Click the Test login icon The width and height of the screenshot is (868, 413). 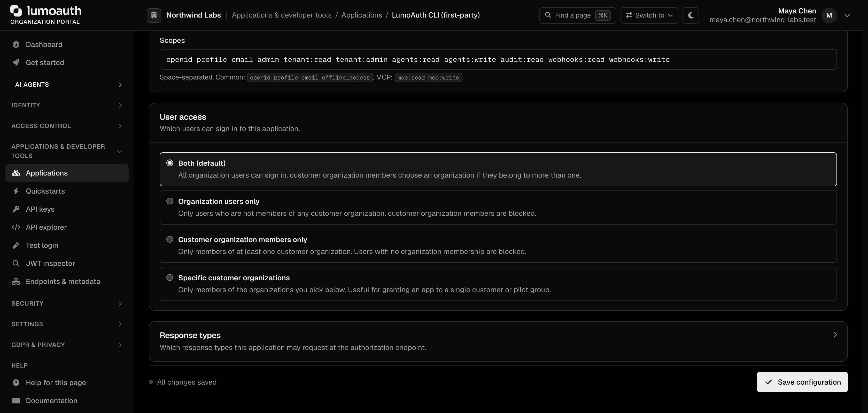16,245
